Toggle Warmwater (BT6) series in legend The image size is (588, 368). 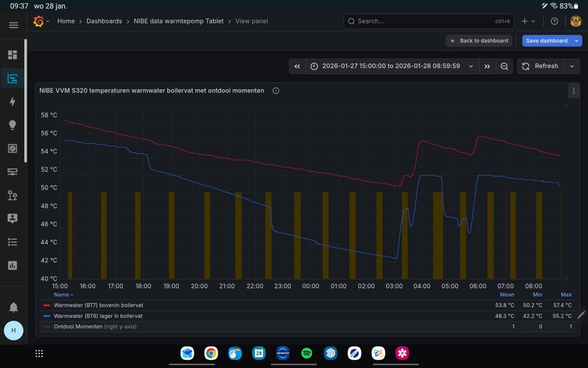pyautogui.click(x=98, y=316)
